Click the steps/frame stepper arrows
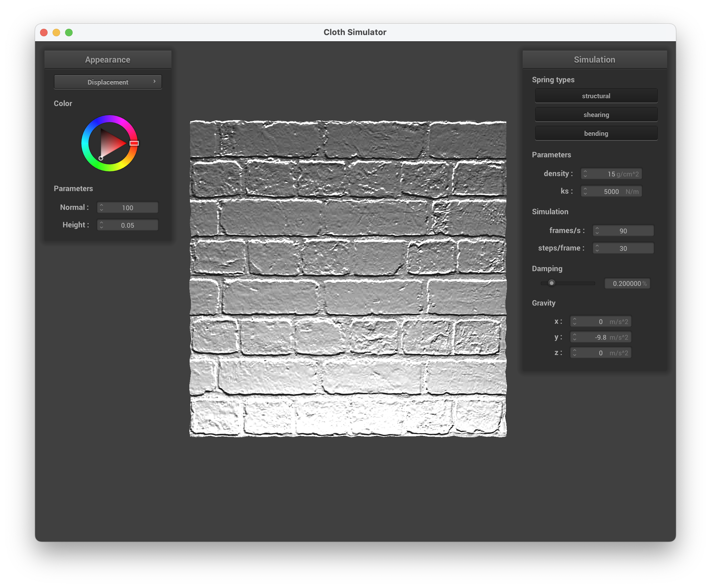This screenshot has height=588, width=711. (x=597, y=248)
